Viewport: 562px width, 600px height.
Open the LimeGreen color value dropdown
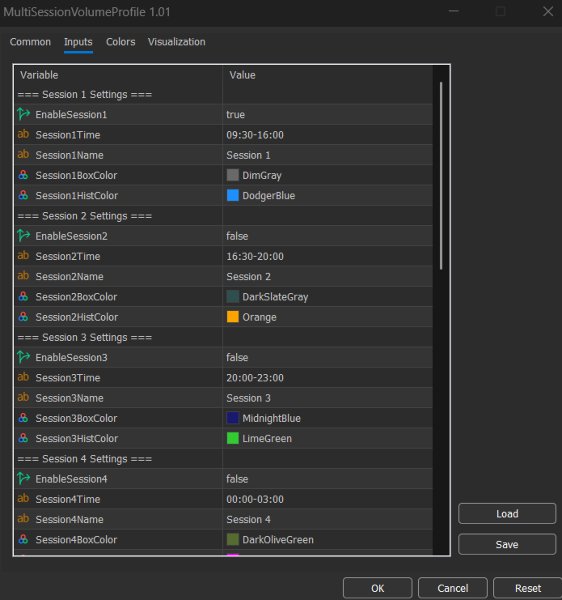coord(327,438)
